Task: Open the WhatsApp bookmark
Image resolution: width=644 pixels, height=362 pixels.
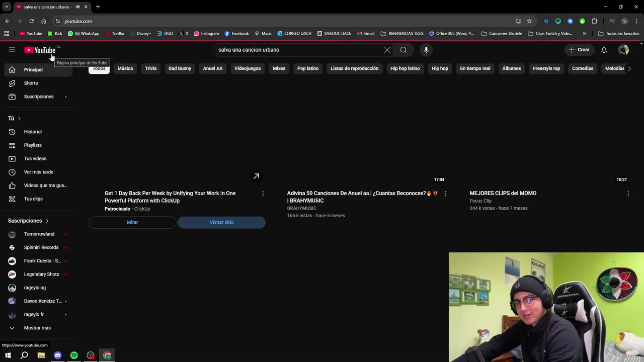Action: click(84, 34)
